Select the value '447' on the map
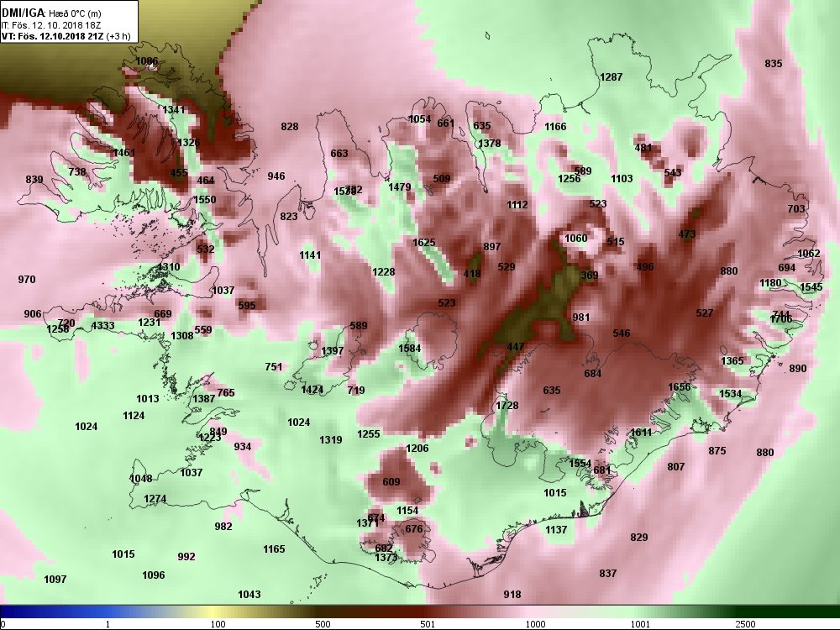840x630 pixels. (x=516, y=347)
